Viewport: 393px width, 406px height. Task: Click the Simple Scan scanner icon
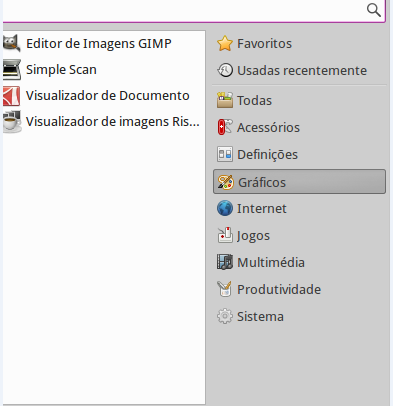[12, 70]
